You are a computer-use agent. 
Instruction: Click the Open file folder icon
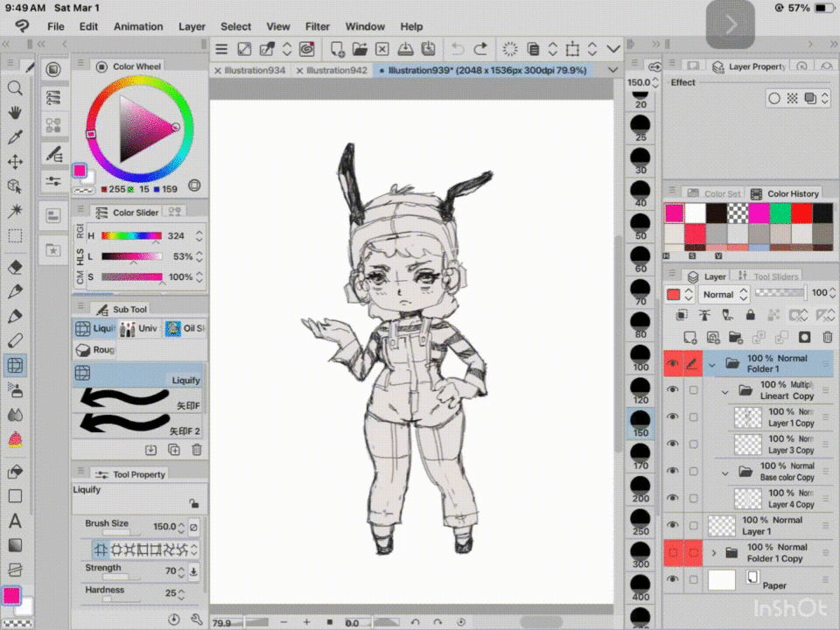pyautogui.click(x=360, y=49)
